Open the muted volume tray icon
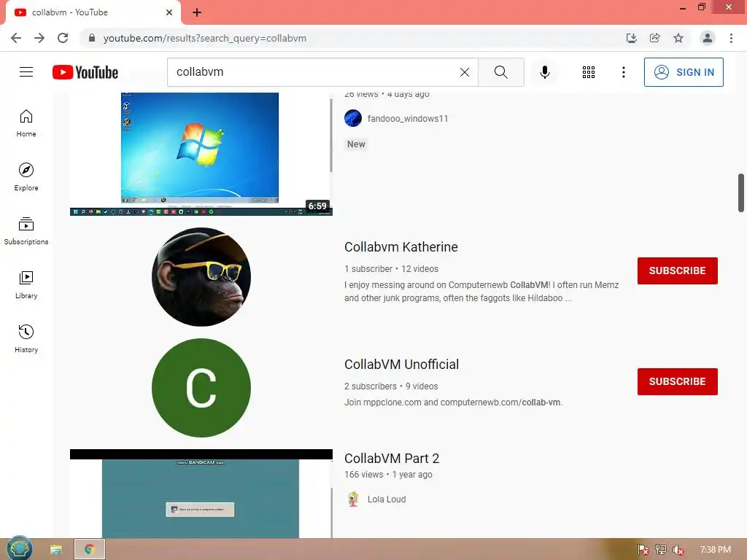Image resolution: width=747 pixels, height=560 pixels. pos(678,550)
